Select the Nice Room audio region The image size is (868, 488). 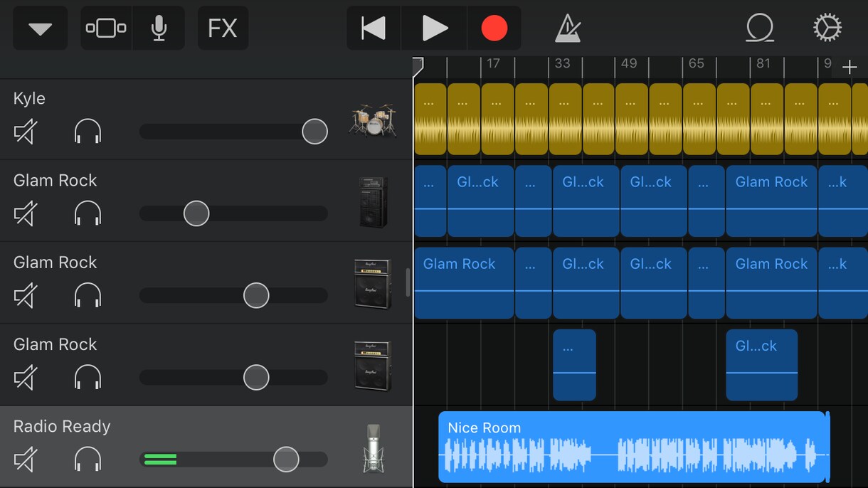coord(633,447)
